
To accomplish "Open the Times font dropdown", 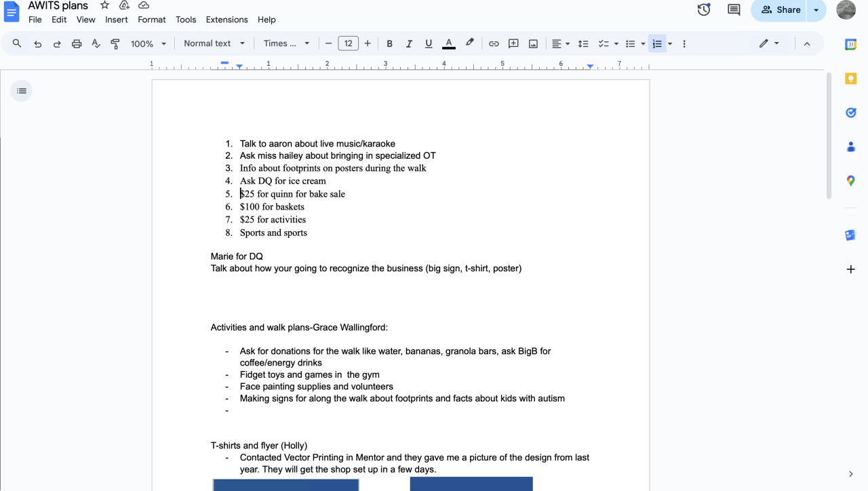I will pos(286,43).
